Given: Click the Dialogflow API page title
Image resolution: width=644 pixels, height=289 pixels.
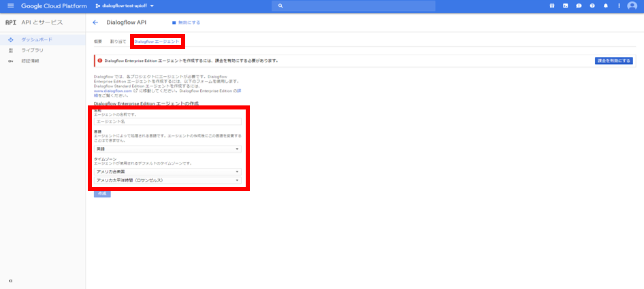Looking at the screenshot, I should pos(126,22).
